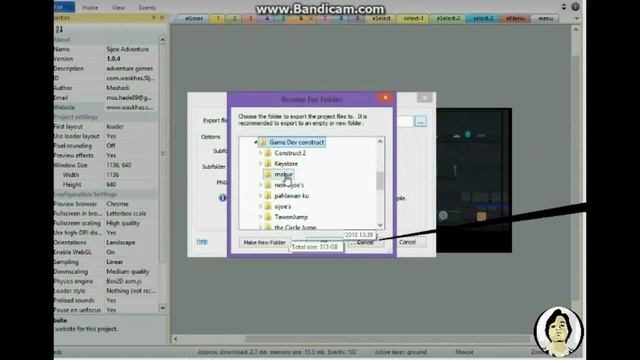The height and width of the screenshot is (360, 640).
Task: Expand the Construct 2 folder arrow
Action: (x=261, y=153)
